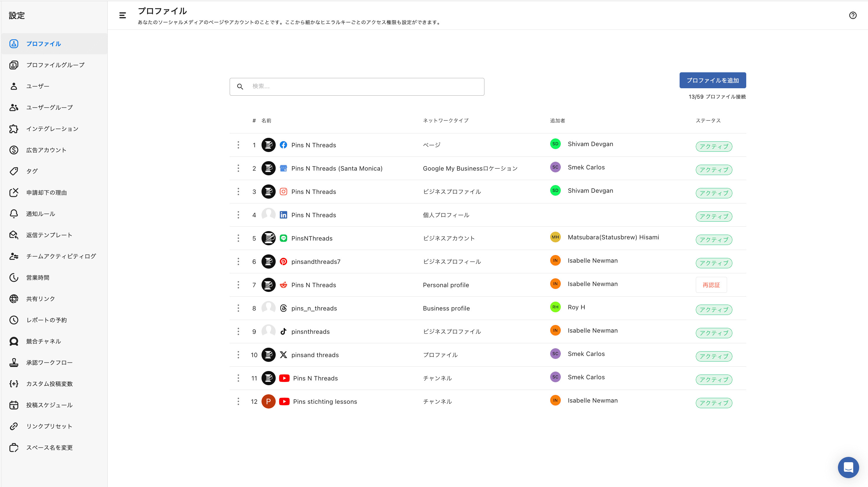The height and width of the screenshot is (487, 868).
Task: Click the プロファイルを追加 button
Action: [x=712, y=80]
